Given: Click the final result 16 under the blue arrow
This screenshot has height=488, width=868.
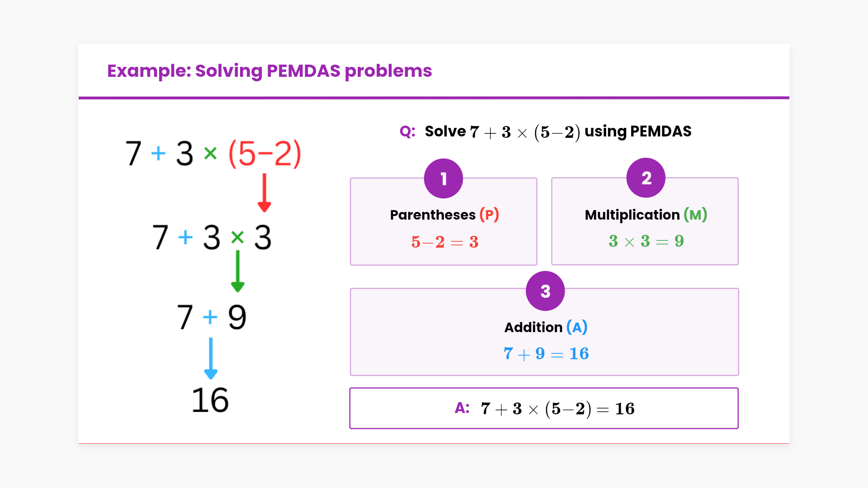Looking at the screenshot, I should click(x=210, y=400).
